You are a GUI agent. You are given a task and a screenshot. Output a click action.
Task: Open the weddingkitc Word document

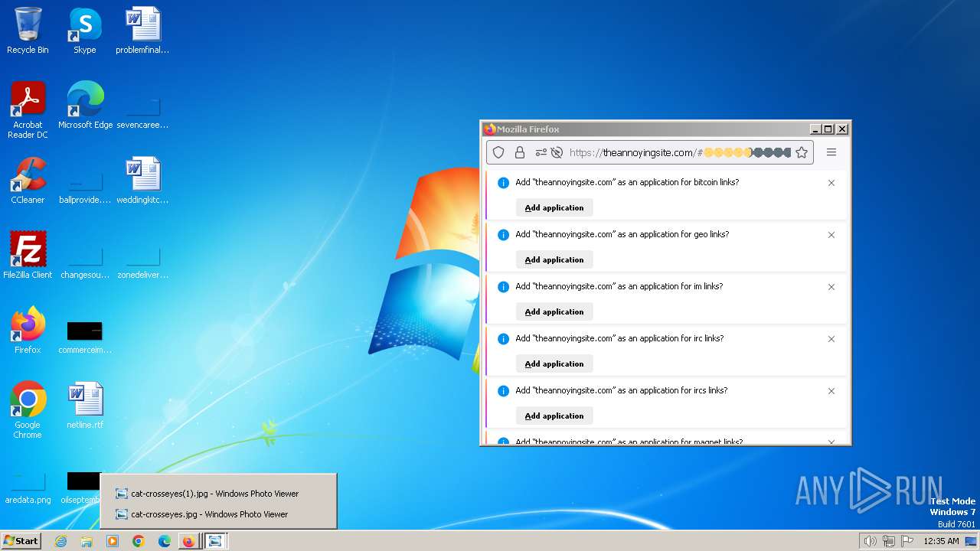pos(142,181)
